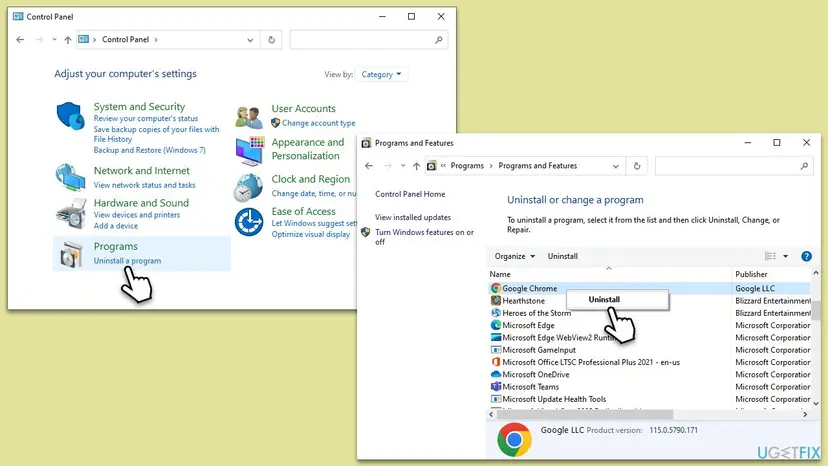Click the User Accounts people icon
This screenshot has height=466, width=828.
(x=249, y=117)
